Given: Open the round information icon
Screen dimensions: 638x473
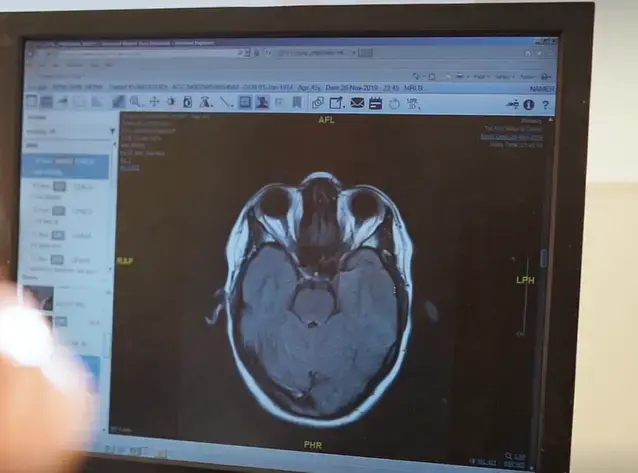Looking at the screenshot, I should [x=529, y=105].
